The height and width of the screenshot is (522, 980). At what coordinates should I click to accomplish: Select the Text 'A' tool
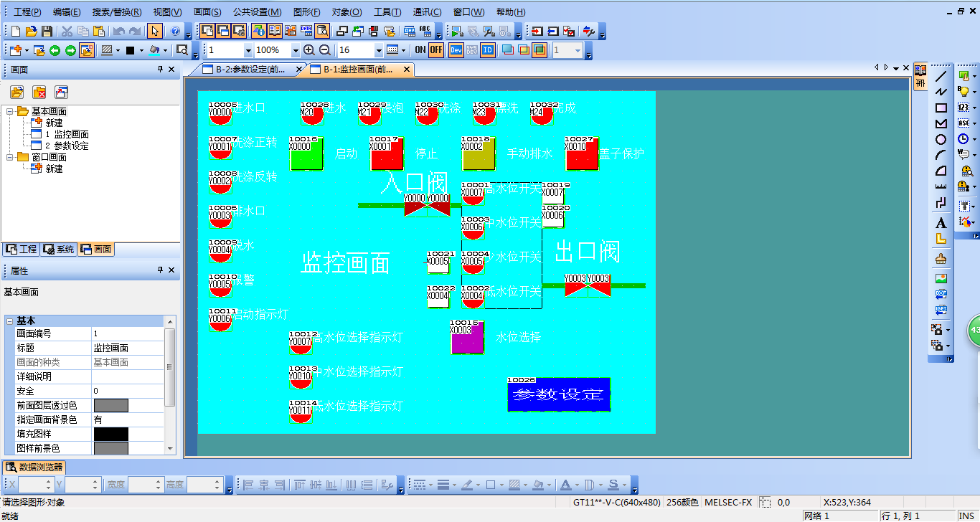point(941,223)
